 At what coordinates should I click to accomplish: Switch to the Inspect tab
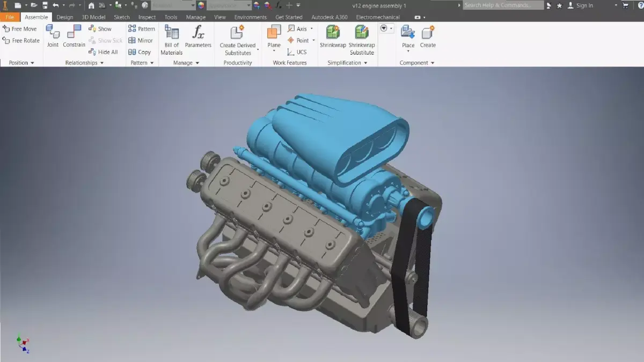click(x=147, y=17)
